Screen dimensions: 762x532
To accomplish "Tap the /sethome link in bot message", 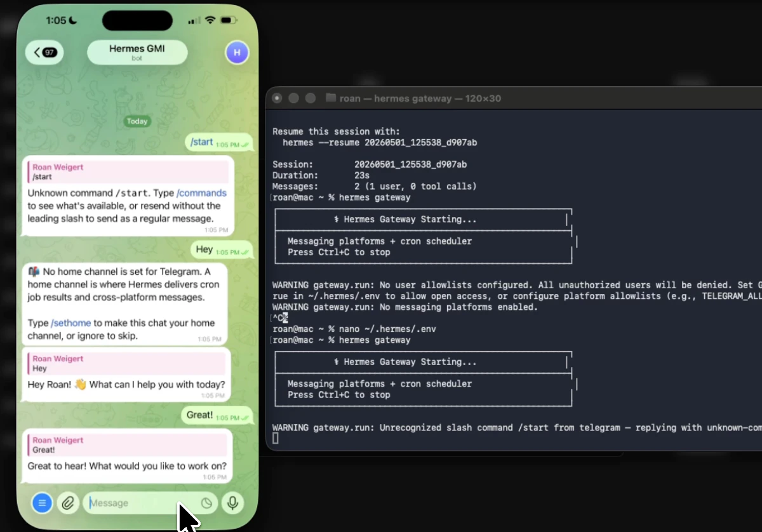I will point(70,323).
